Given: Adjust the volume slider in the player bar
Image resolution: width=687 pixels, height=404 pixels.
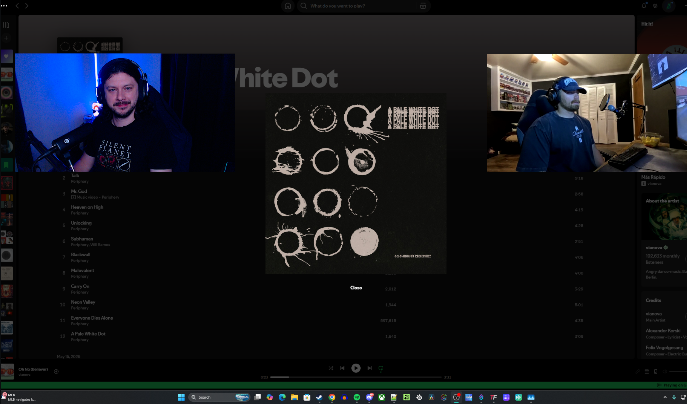Looking at the screenshot, I should coord(677,372).
